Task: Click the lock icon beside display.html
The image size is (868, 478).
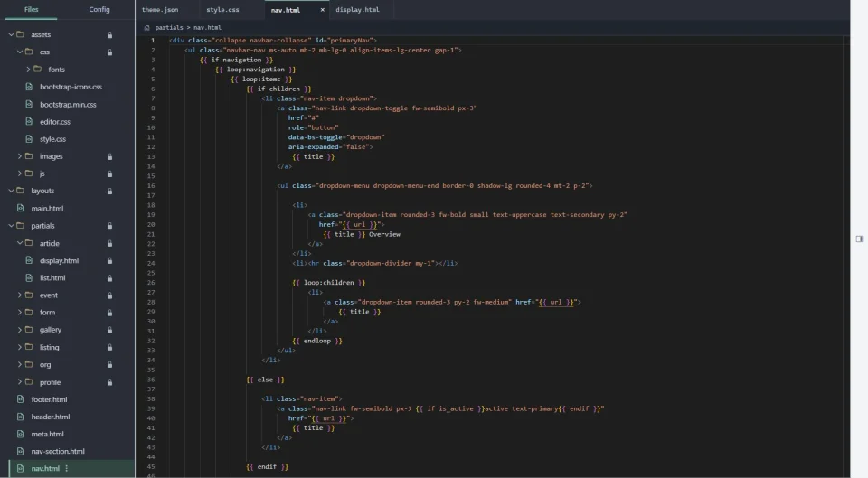Action: coord(109,260)
